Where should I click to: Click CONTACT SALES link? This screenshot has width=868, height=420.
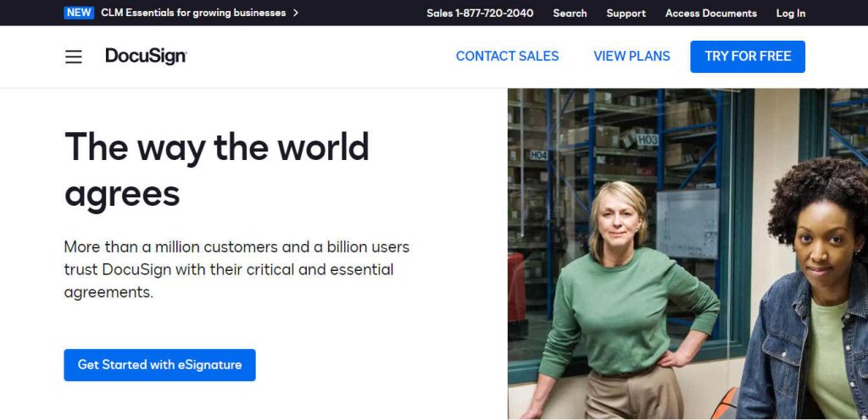[507, 57]
